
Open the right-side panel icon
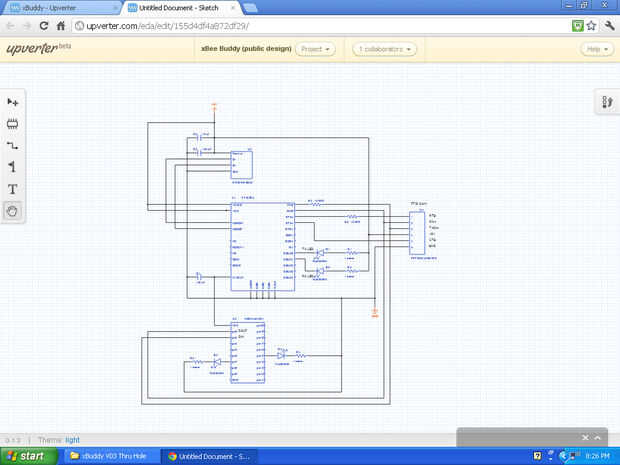point(607,102)
